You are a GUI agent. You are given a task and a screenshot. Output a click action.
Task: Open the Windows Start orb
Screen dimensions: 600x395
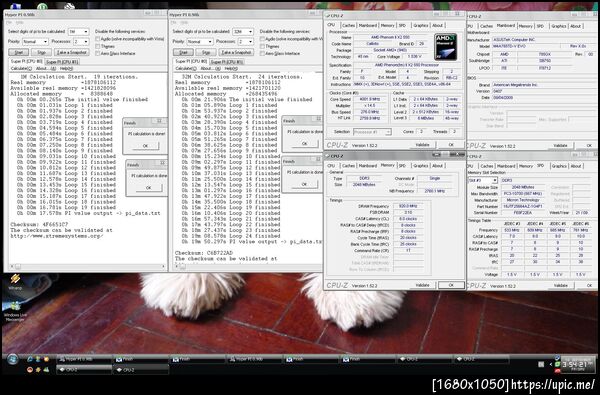coord(12,359)
